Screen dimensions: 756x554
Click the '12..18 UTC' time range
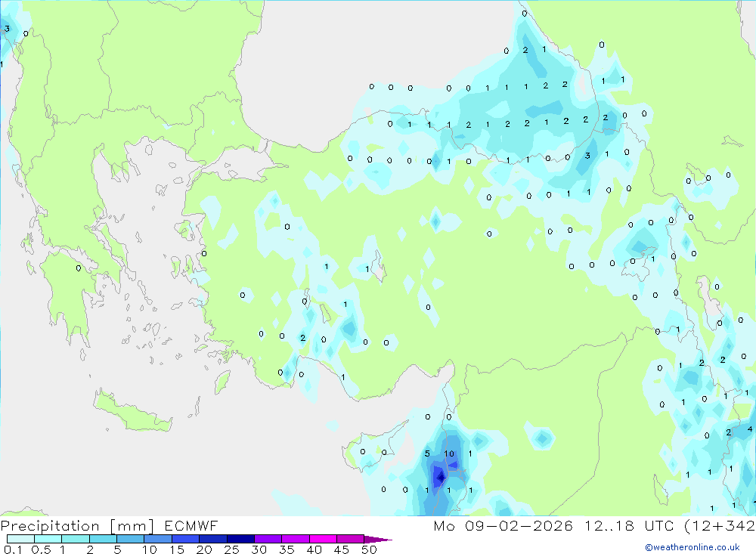pyautogui.click(x=629, y=525)
